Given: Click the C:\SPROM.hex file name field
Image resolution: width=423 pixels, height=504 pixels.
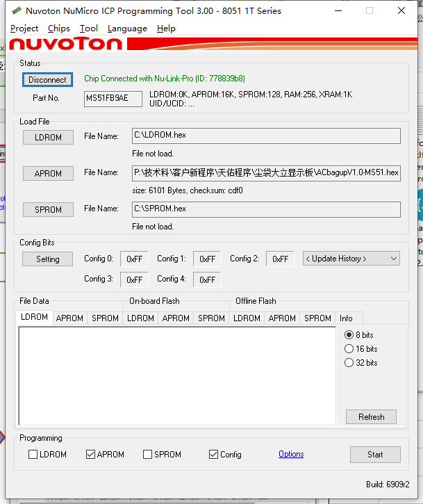Looking at the screenshot, I should point(266,209).
